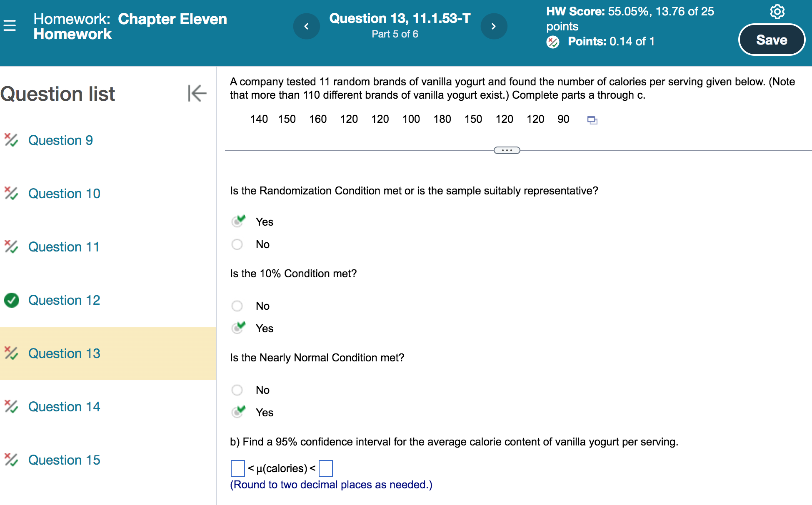Expand the ellipsis divider handle

point(507,150)
